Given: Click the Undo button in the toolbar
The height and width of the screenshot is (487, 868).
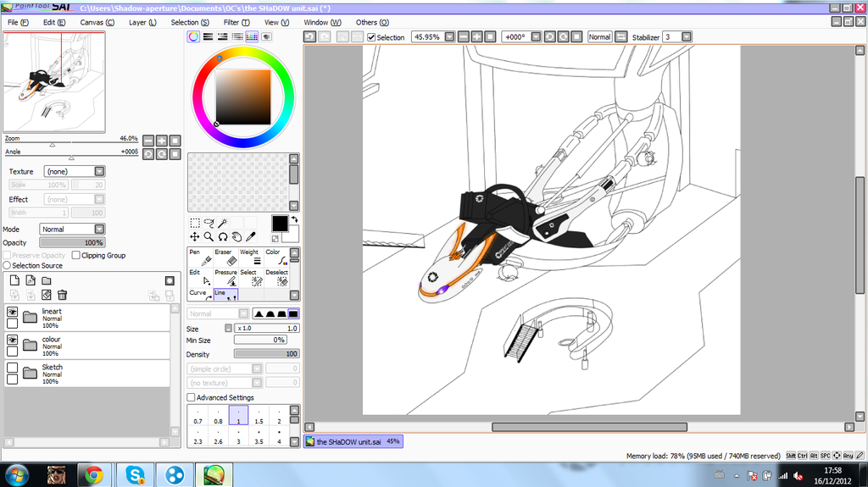Looking at the screenshot, I should click(x=310, y=36).
